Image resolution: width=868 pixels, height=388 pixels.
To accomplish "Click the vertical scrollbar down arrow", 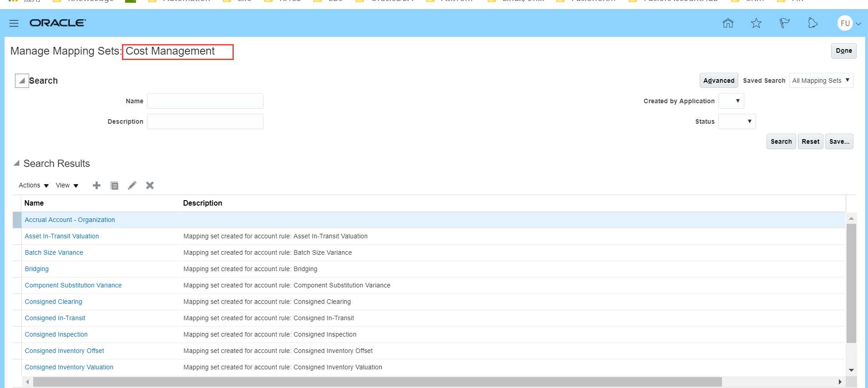I will pyautogui.click(x=851, y=370).
